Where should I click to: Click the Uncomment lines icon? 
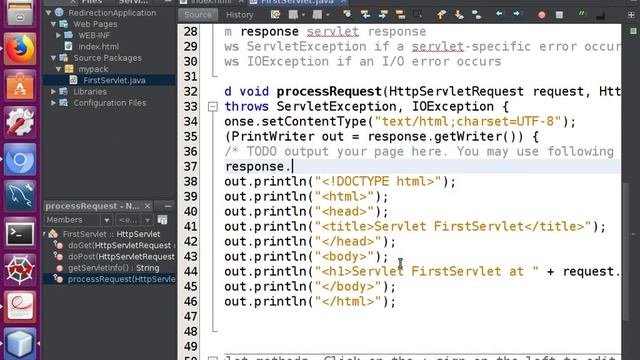tap(600, 16)
